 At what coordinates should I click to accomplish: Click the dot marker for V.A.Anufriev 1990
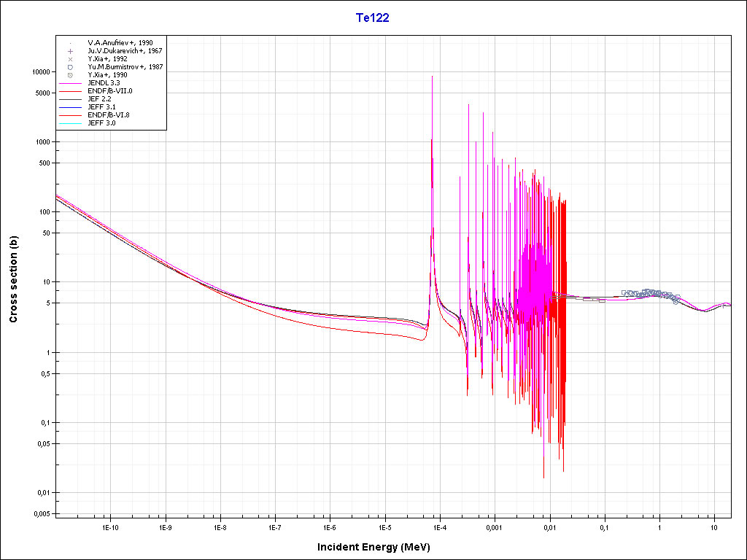[70, 43]
